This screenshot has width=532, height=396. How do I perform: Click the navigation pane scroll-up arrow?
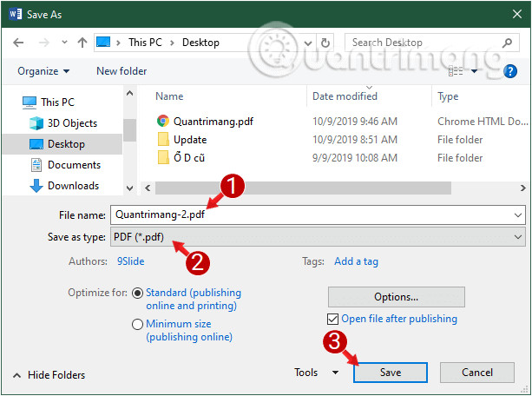129,93
